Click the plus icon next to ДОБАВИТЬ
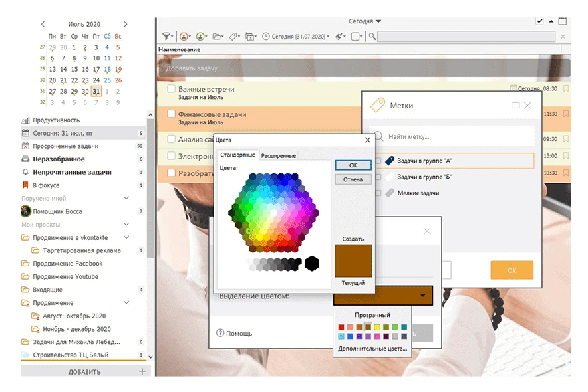Image resolution: width=588 pixels, height=392 pixels. [x=142, y=372]
